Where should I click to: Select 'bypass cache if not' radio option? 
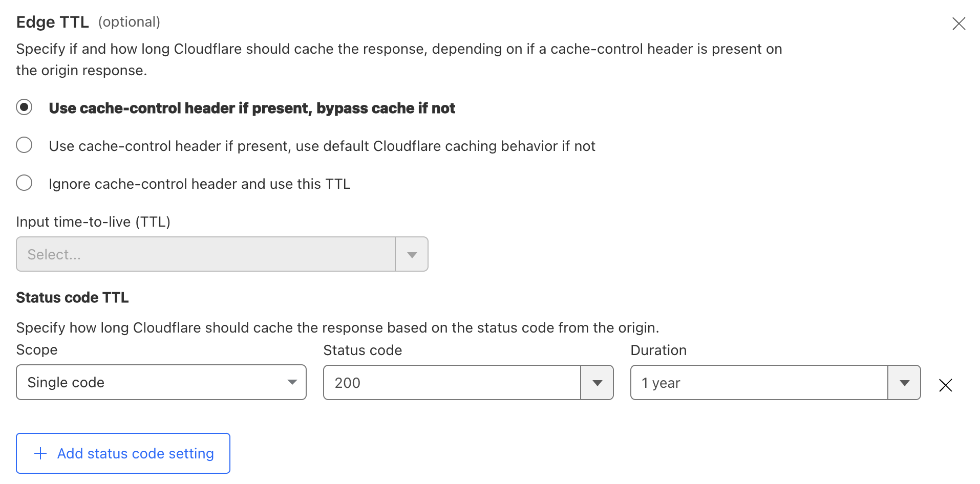pos(24,107)
